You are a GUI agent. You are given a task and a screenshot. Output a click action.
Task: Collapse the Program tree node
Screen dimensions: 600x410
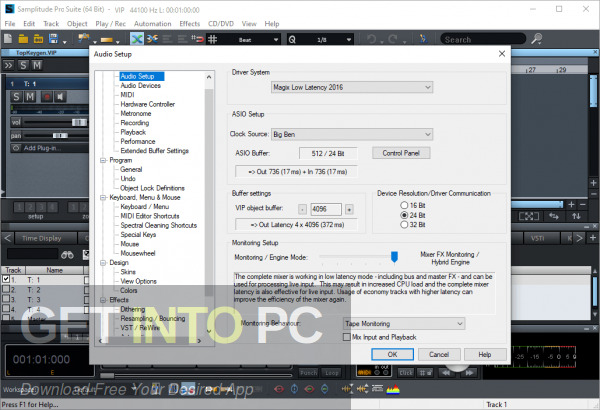(x=103, y=160)
